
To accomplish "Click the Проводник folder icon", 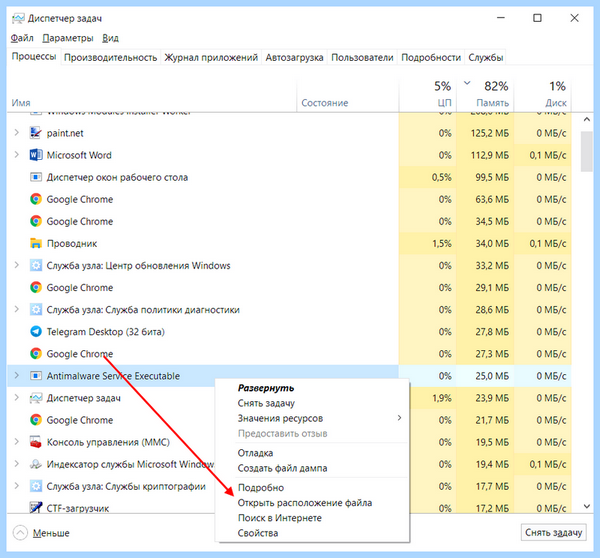I will tap(36, 243).
